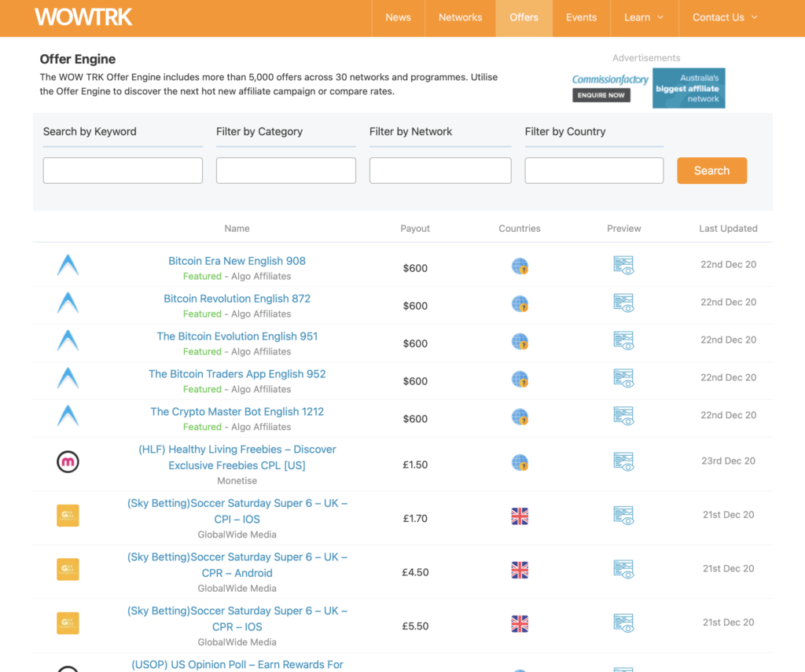Screen dimensions: 805x672
Task: Expand the Contact Us dropdown menu
Action: (725, 17)
